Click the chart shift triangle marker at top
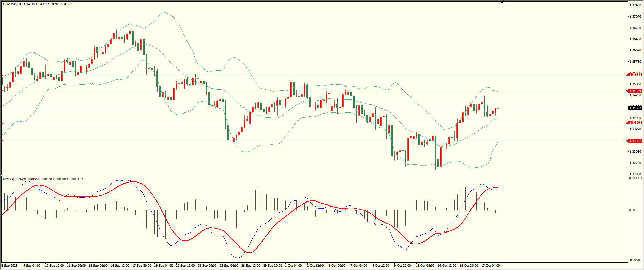This screenshot has width=644, height=270. [x=502, y=2]
